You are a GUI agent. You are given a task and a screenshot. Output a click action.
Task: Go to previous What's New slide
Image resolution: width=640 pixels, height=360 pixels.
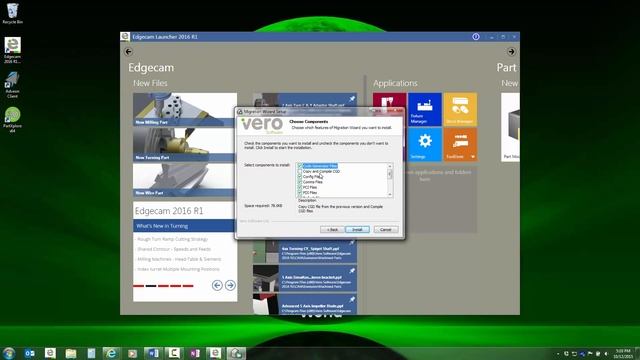217,285
